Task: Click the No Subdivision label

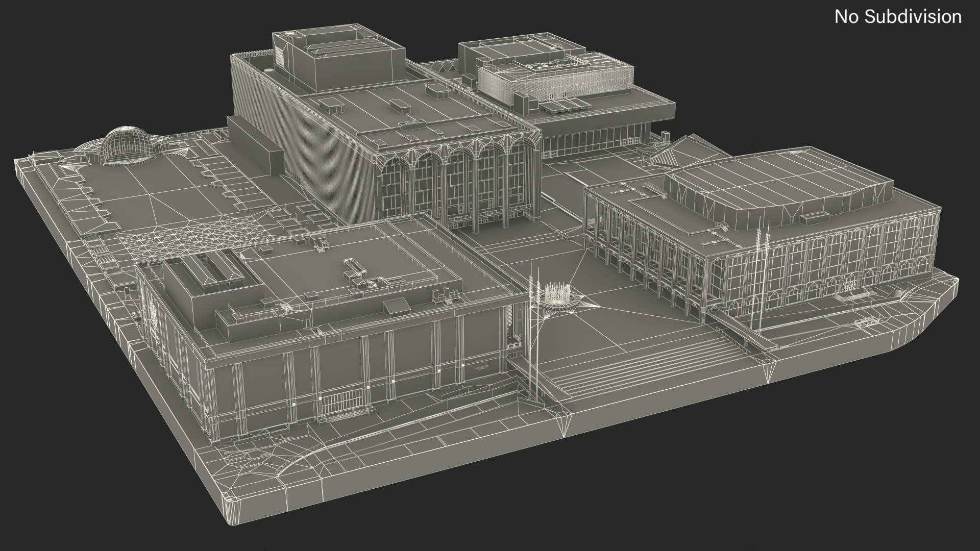Action: (x=898, y=17)
